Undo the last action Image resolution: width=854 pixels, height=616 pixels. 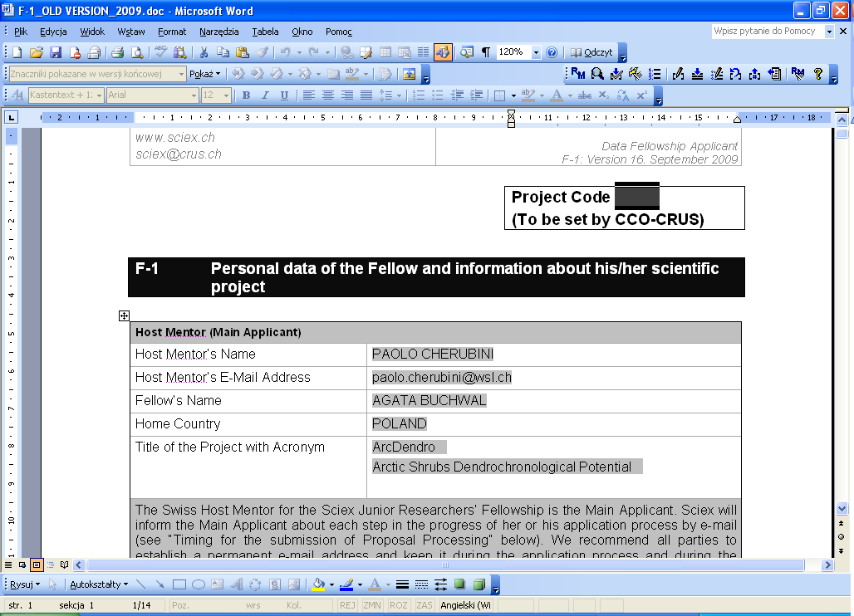tap(286, 52)
